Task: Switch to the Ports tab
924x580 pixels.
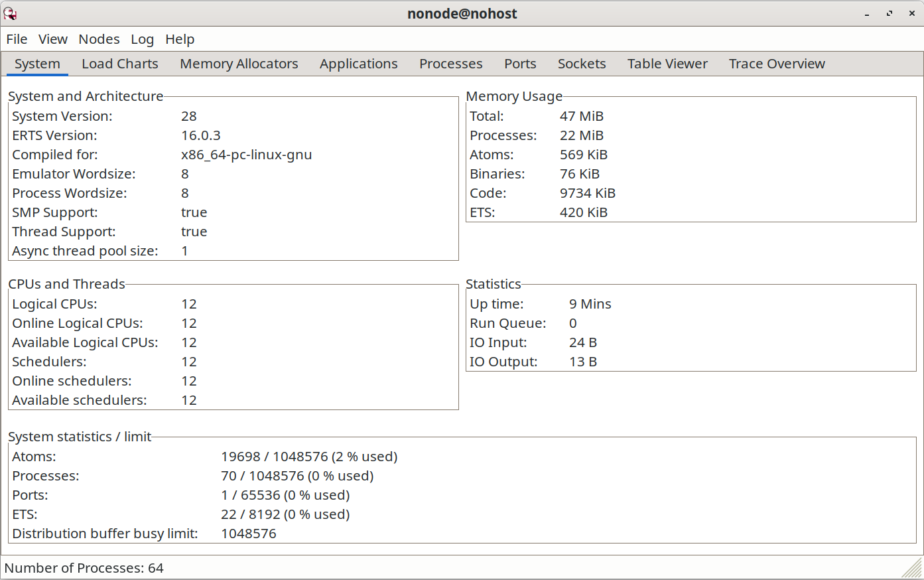Action: pyautogui.click(x=520, y=64)
